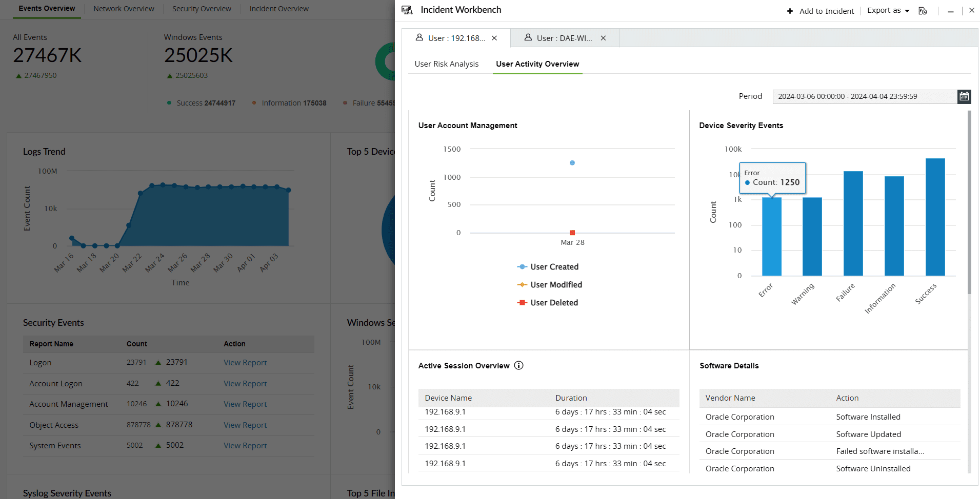Open the Period calendar picker icon
The width and height of the screenshot is (980, 499).
tap(964, 96)
